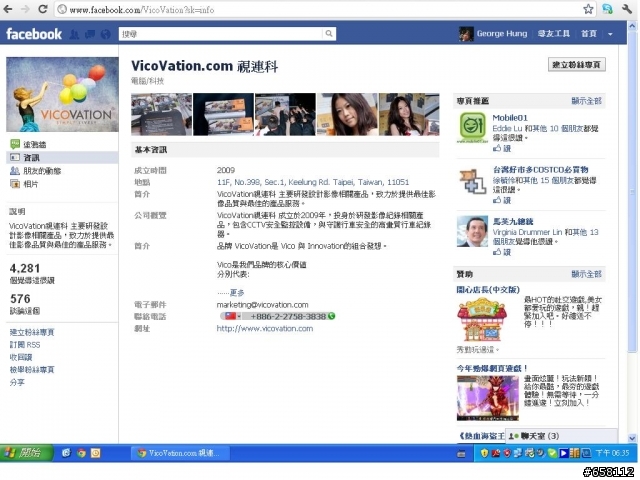Click the Taiwan flag next to phone number
Image resolution: width=640 pixels, height=480 pixels.
231,316
